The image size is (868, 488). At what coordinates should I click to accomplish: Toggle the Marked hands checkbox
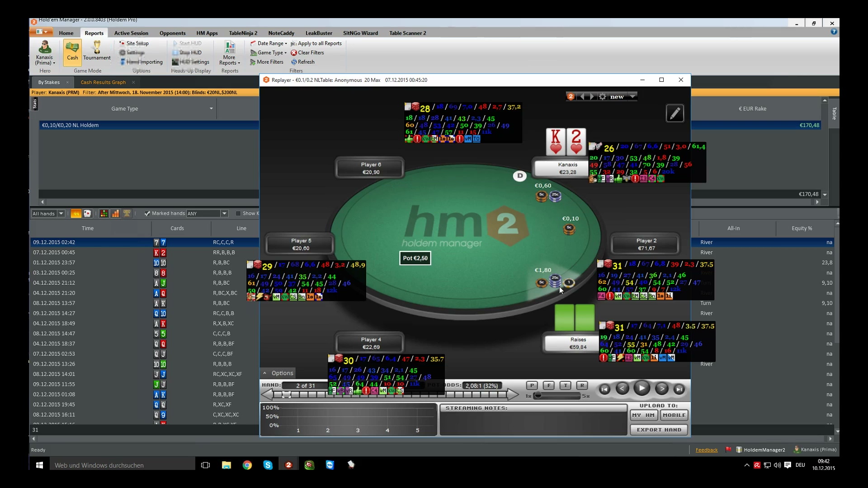147,213
